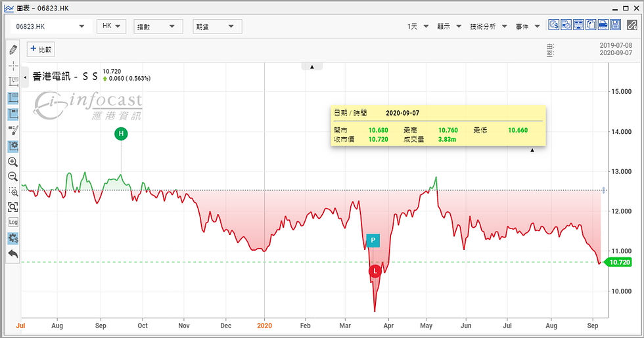Click the chain link icon
This screenshot has height=338, width=644.
[632, 25]
